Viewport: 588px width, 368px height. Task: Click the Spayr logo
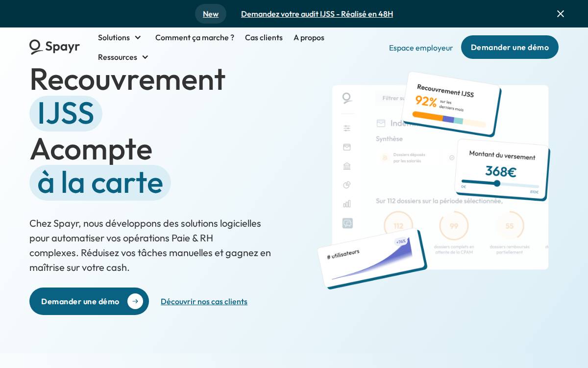click(54, 47)
